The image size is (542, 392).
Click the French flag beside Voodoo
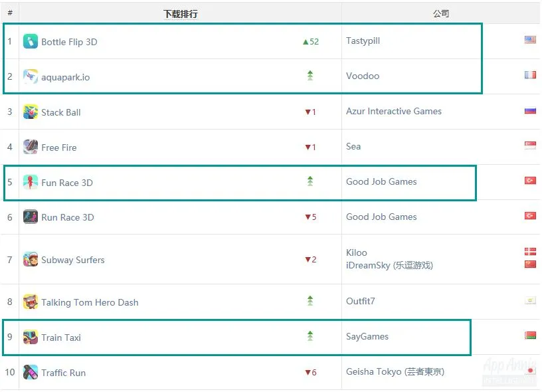coord(530,74)
